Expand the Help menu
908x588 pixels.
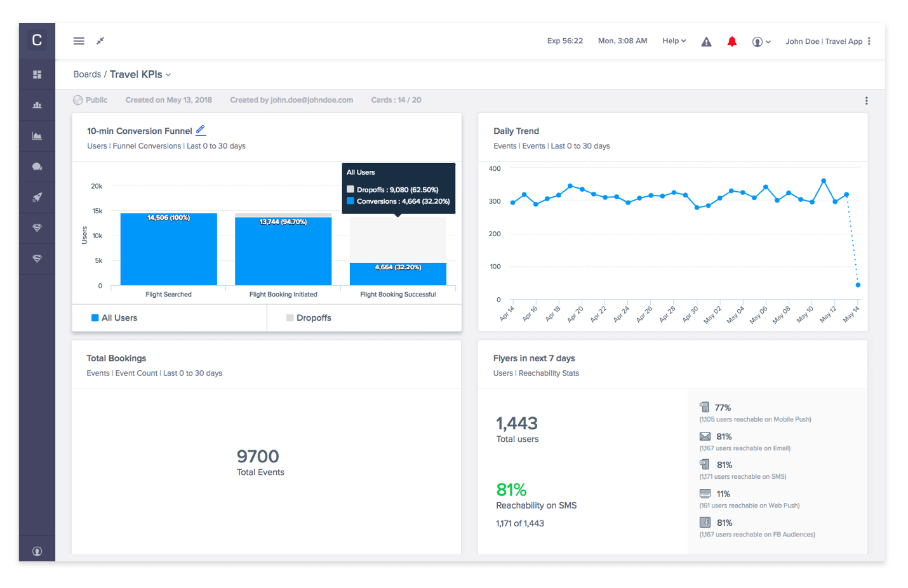674,41
